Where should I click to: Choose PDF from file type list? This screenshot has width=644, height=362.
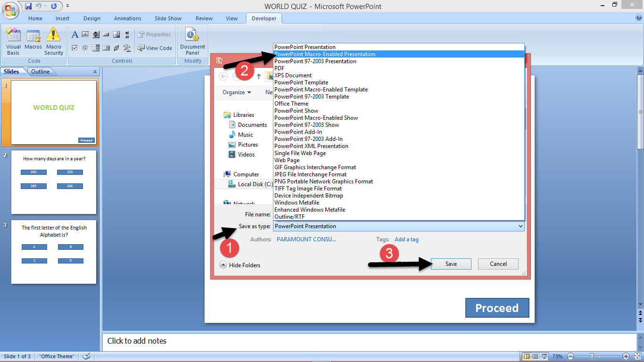coord(399,68)
